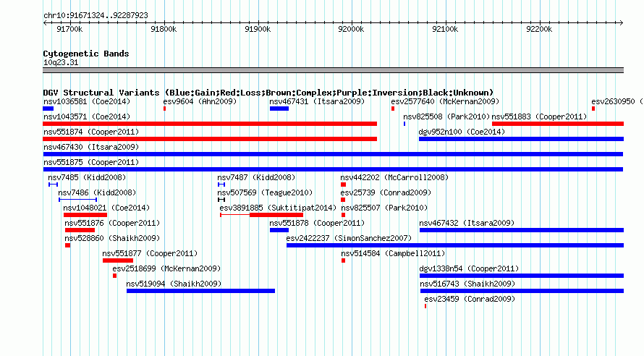Click the 92000k ruler tick label
The width and height of the screenshot is (644, 356).
click(351, 29)
